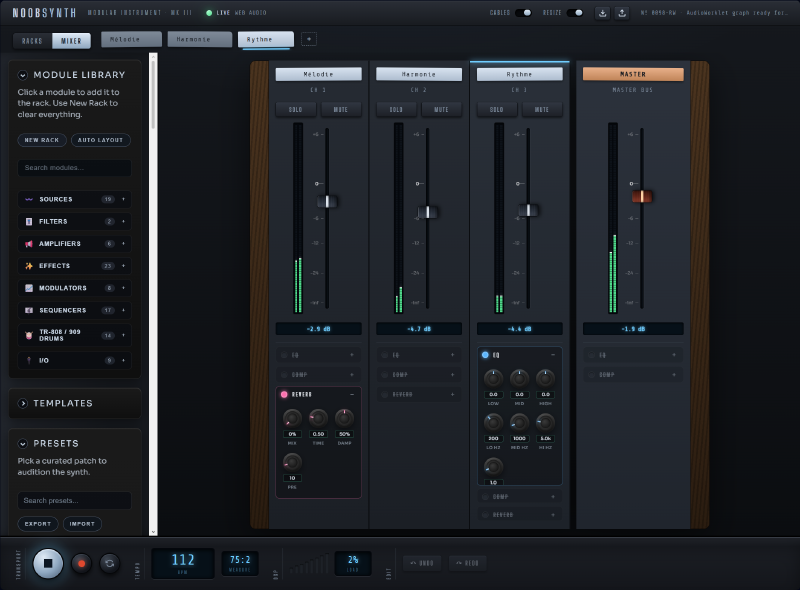Stop playback with the transport stop button
The height and width of the screenshot is (590, 800).
(x=48, y=563)
